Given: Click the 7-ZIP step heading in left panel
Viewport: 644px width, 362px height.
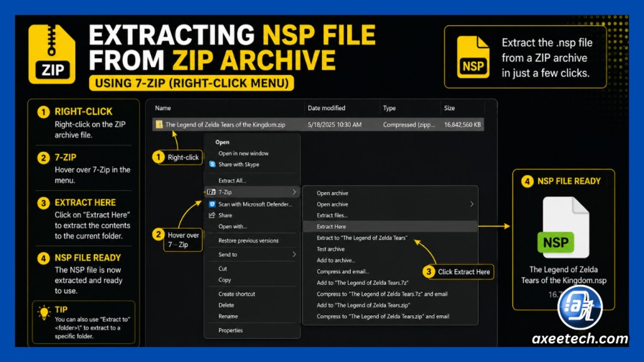Looking at the screenshot, I should coord(65,157).
